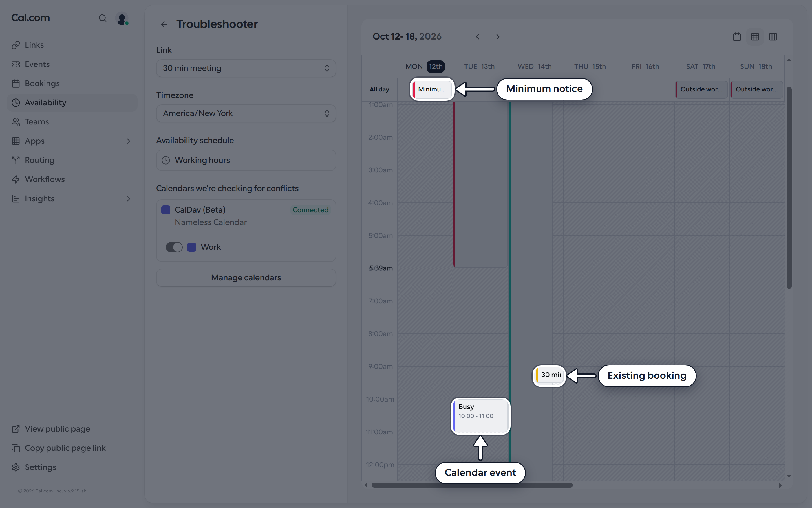This screenshot has width=812, height=508.
Task: Open Events in the sidebar
Action: tap(72, 64)
